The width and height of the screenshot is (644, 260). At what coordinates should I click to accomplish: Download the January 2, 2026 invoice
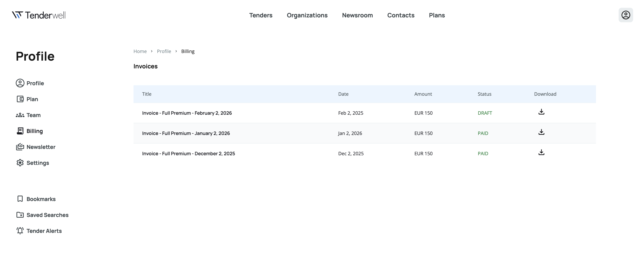541,132
